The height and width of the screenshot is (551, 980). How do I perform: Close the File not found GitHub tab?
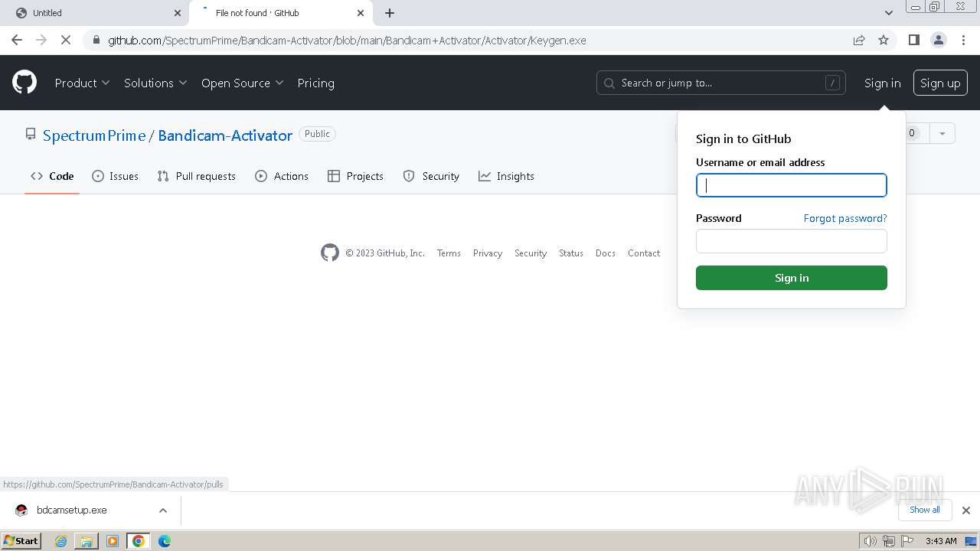[361, 13]
